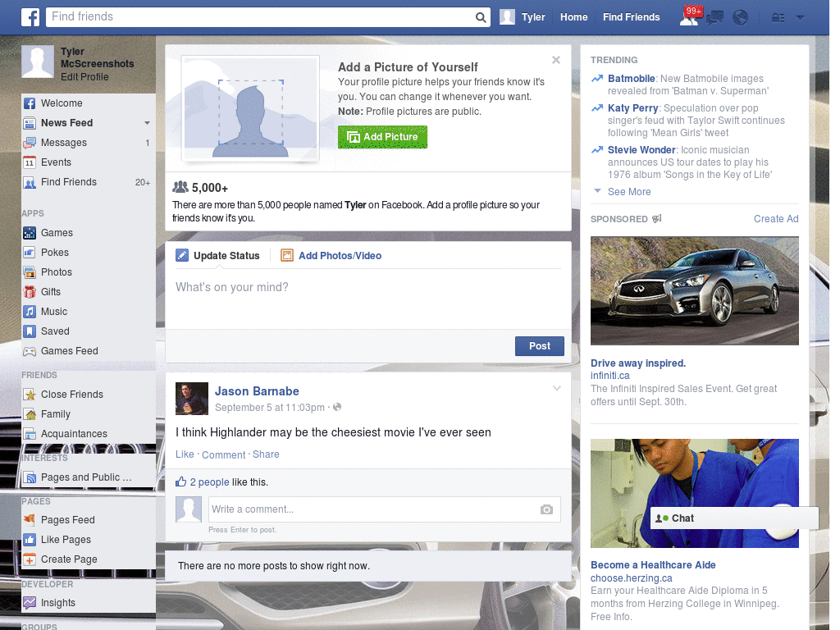Click the Messages sidebar icon

(30, 143)
